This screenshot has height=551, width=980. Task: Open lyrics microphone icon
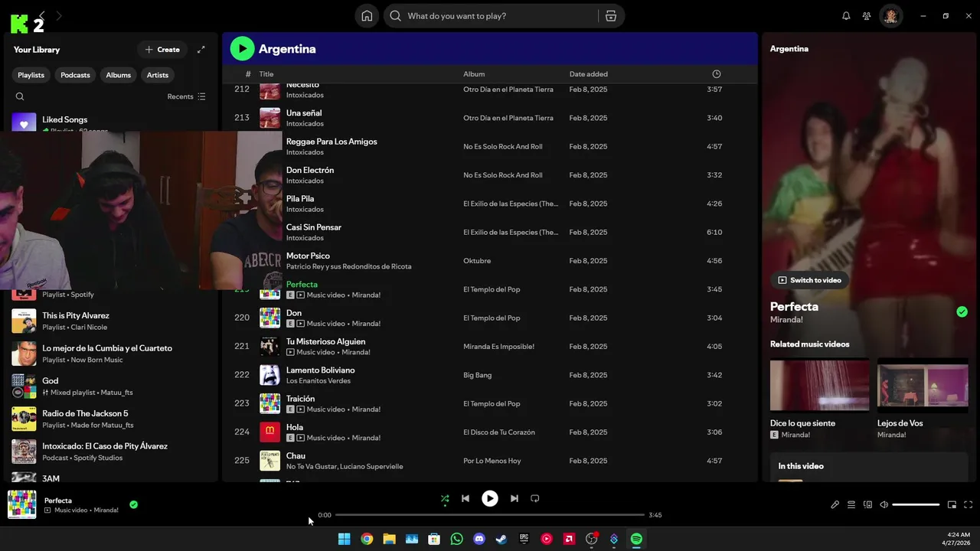point(835,505)
